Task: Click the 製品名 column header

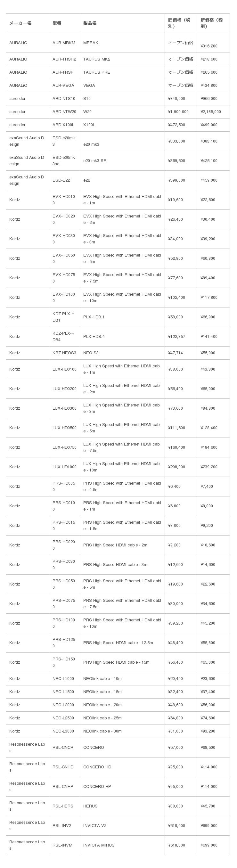Action: pyautogui.click(x=90, y=23)
